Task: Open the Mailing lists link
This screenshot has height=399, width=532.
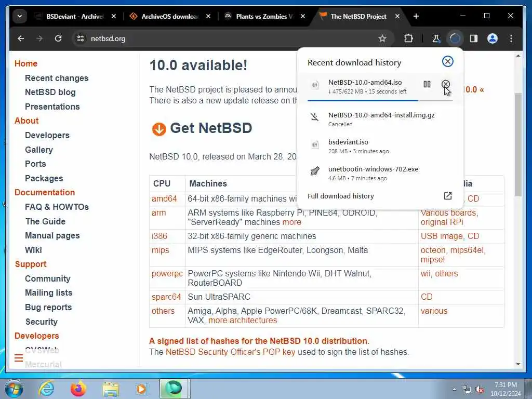Action: 48,293
